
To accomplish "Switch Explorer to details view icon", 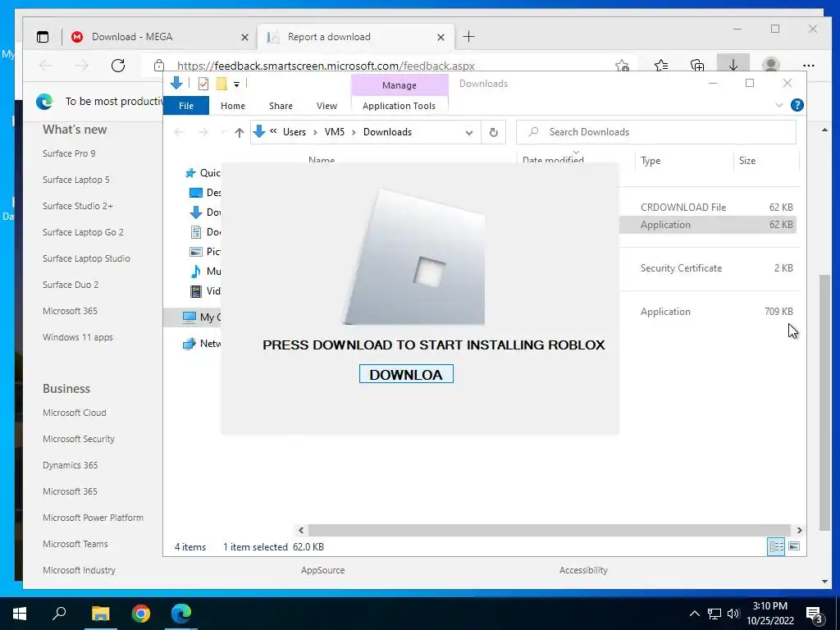I will (776, 546).
